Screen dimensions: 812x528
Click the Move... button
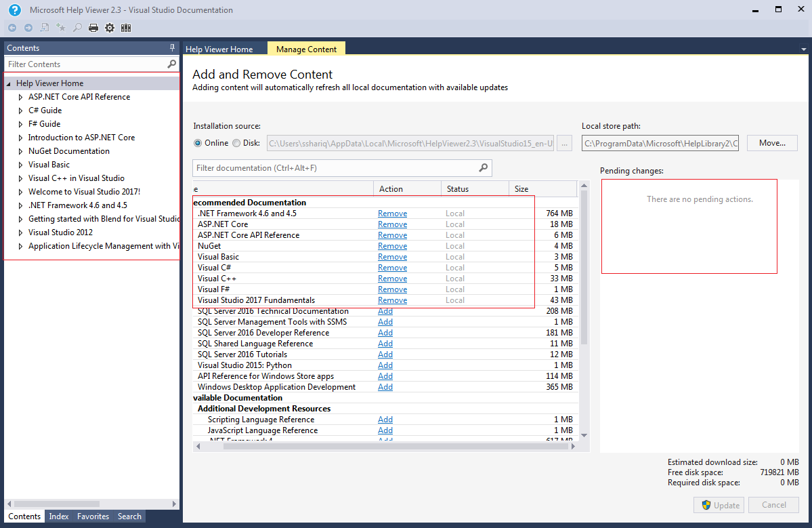(772, 143)
